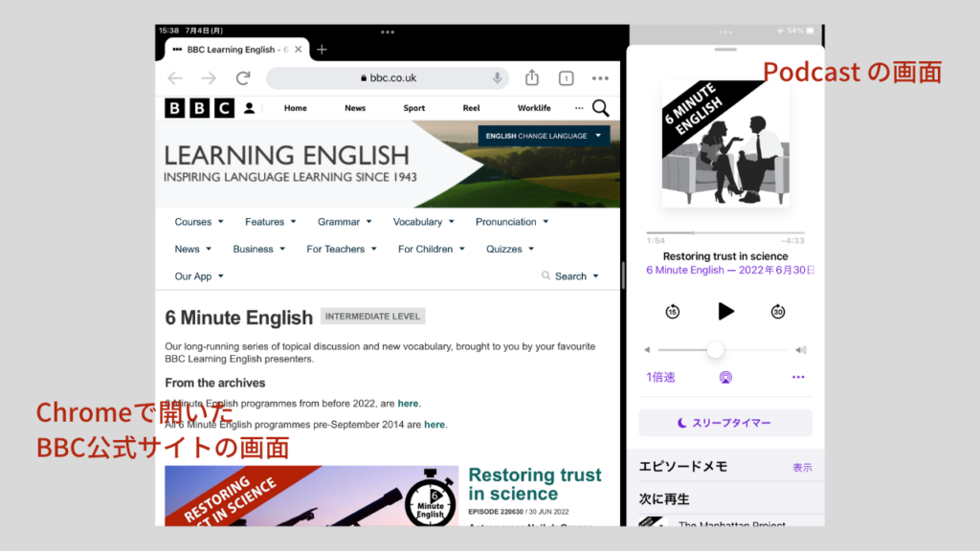Image resolution: width=980 pixels, height=551 pixels.
Task: Tap the AirPlay output icon
Action: pyautogui.click(x=725, y=377)
